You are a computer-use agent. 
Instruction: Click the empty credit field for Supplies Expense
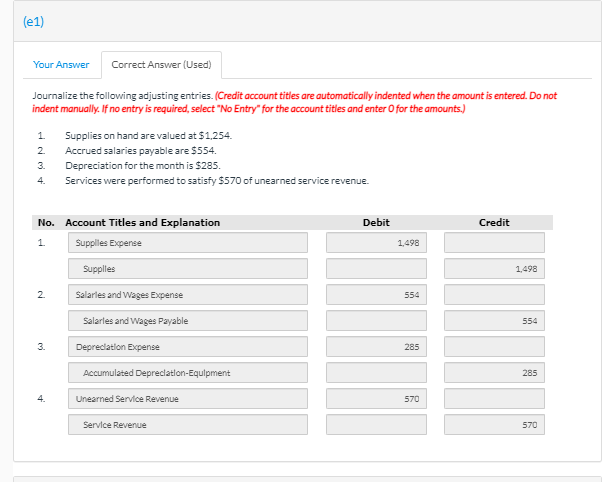(494, 243)
